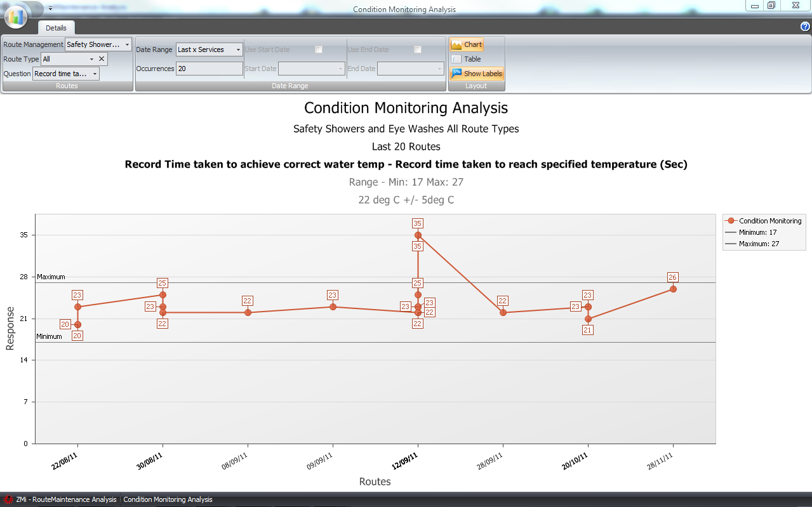Screen dimensions: 812x507
Task: Open the Route Management dropdown
Action: (x=127, y=44)
